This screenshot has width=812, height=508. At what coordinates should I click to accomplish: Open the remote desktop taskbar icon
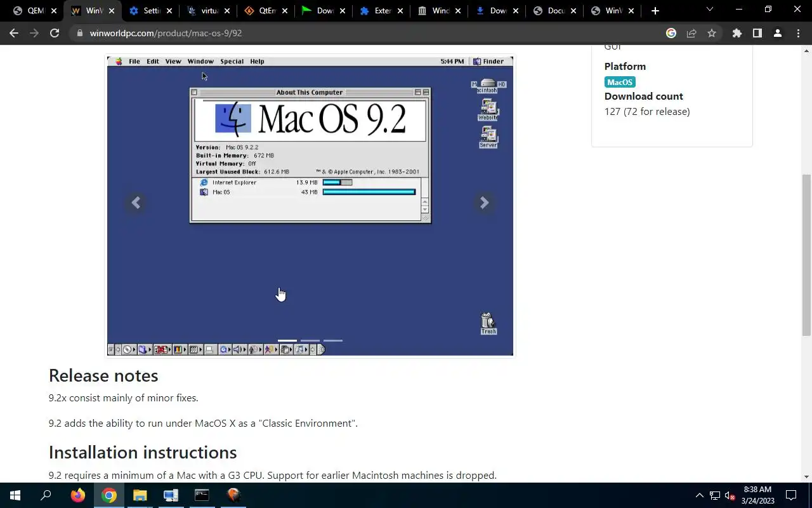pos(171,495)
